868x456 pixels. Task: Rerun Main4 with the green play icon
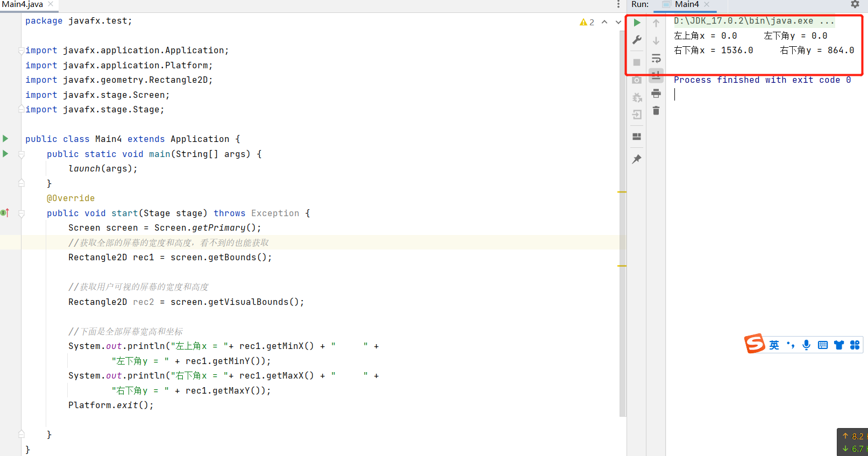pyautogui.click(x=637, y=23)
